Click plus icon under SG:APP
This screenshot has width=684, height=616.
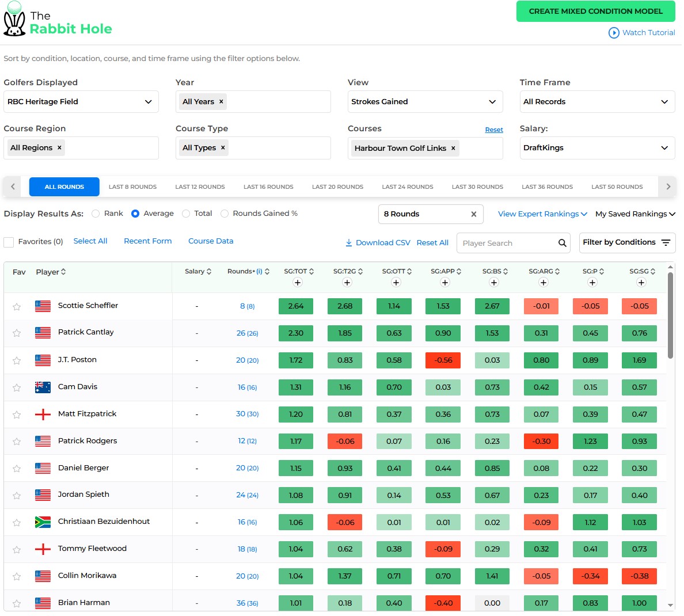click(446, 284)
